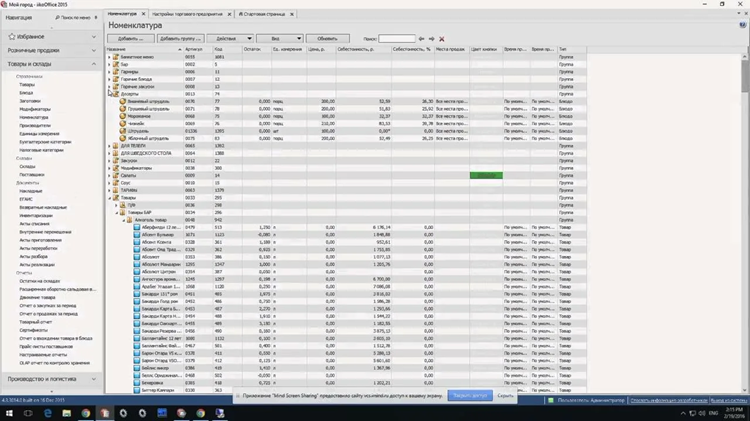Switch to the Стартовая страница tab
This screenshot has width=750, height=421.
pos(263,14)
